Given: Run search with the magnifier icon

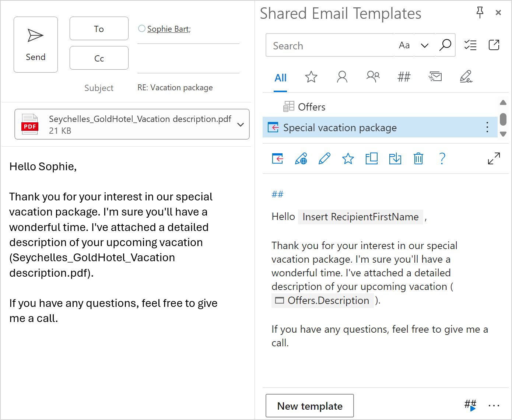Looking at the screenshot, I should click(445, 45).
